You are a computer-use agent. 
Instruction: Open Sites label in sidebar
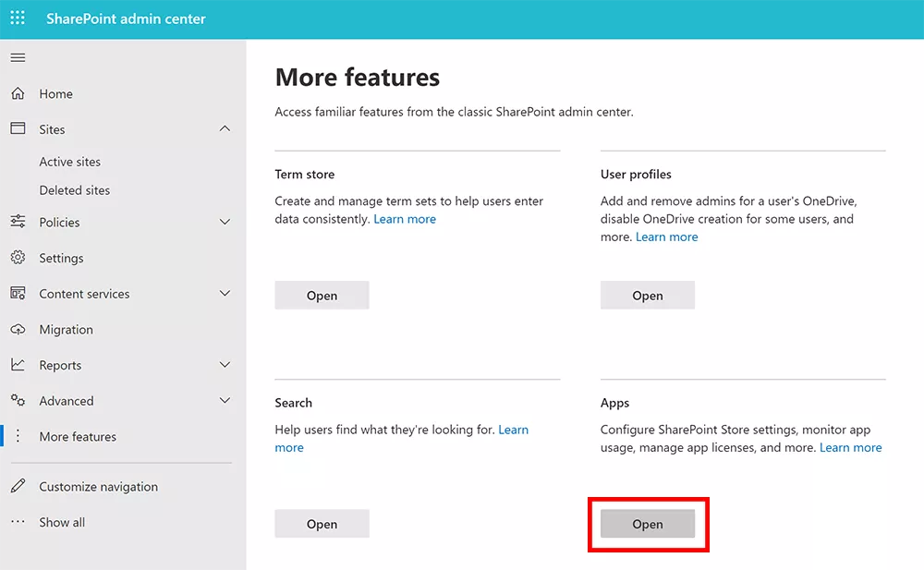[x=52, y=129]
